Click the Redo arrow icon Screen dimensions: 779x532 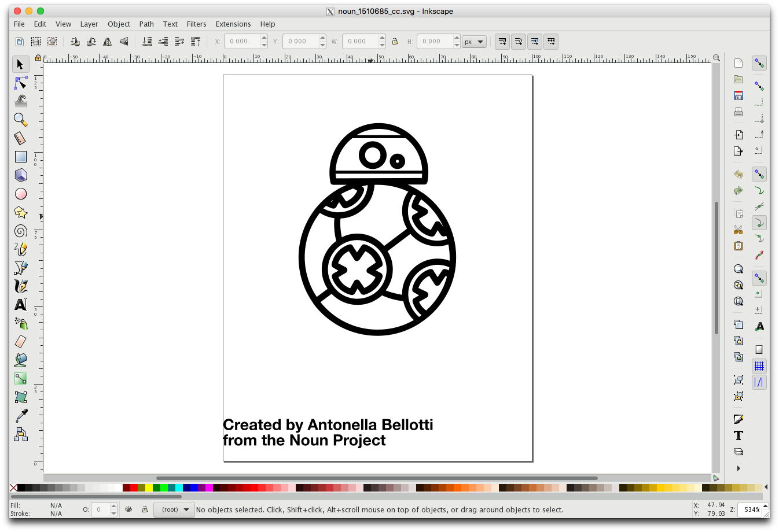(x=738, y=190)
